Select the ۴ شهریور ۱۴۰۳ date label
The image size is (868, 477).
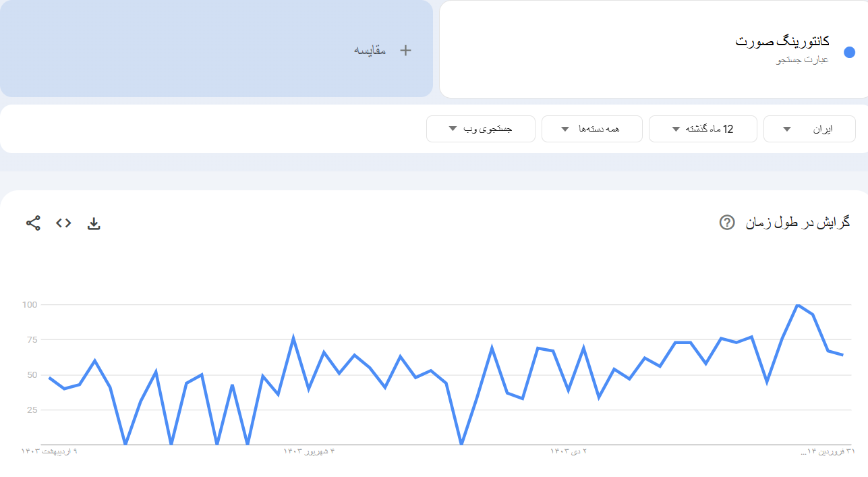[309, 451]
